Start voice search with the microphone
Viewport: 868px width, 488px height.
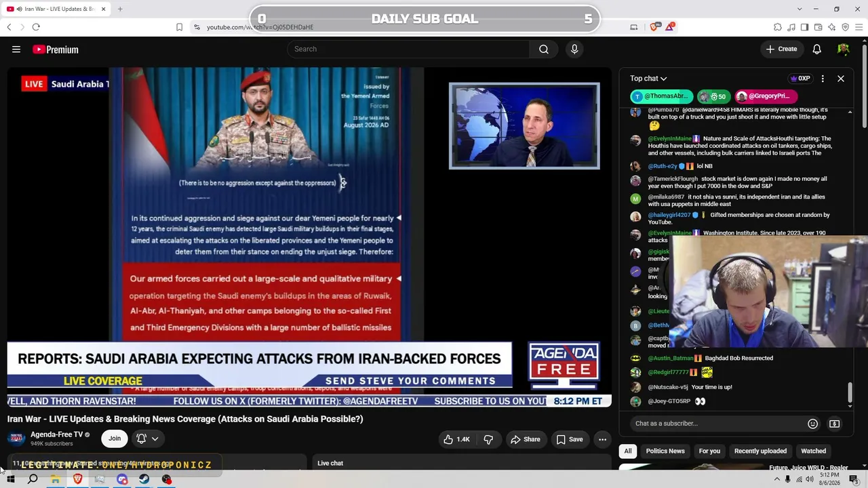574,49
